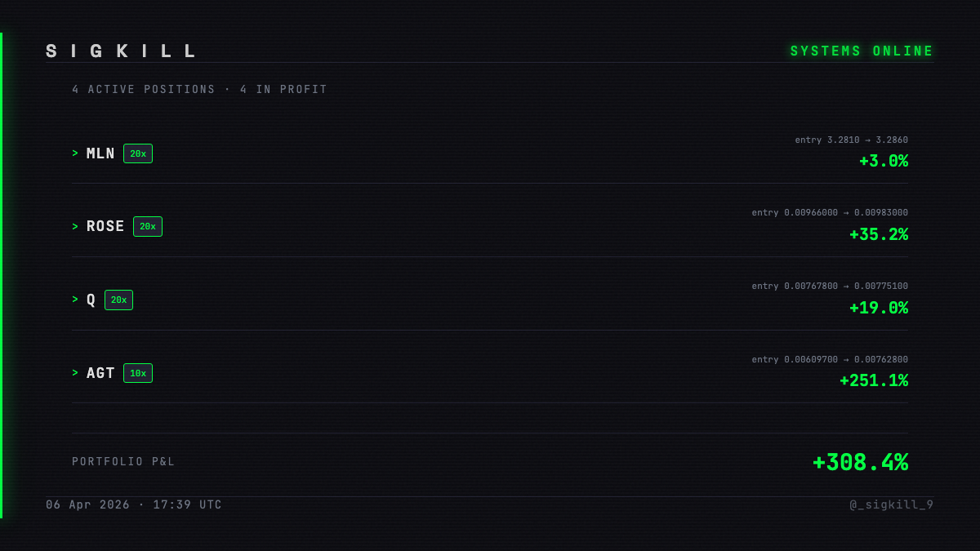Open the MLN ticker name
The image size is (980, 551).
click(x=101, y=153)
